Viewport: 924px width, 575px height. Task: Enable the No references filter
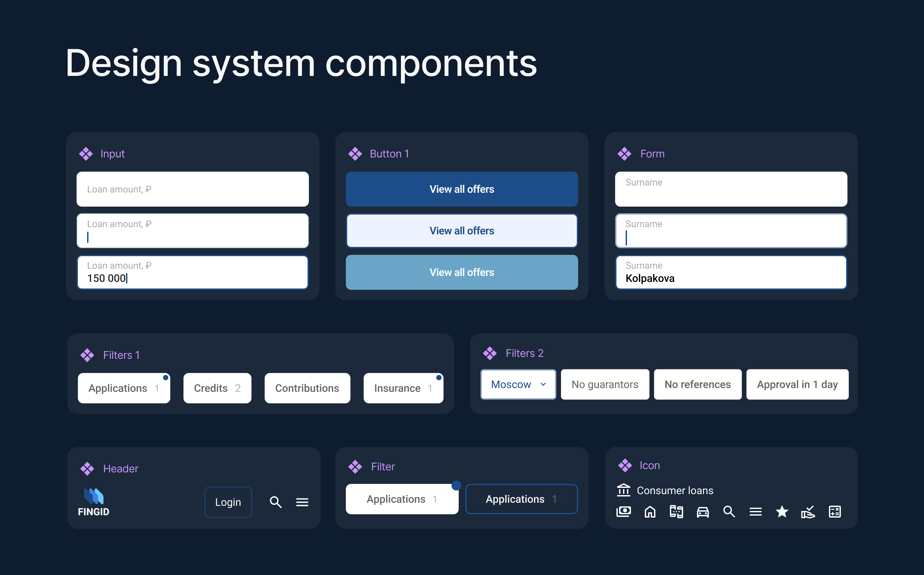698,385
